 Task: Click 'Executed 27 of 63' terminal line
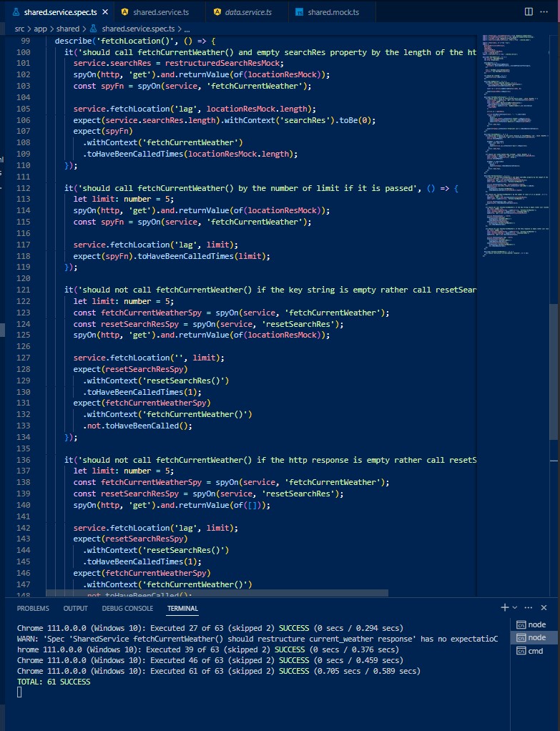point(210,628)
